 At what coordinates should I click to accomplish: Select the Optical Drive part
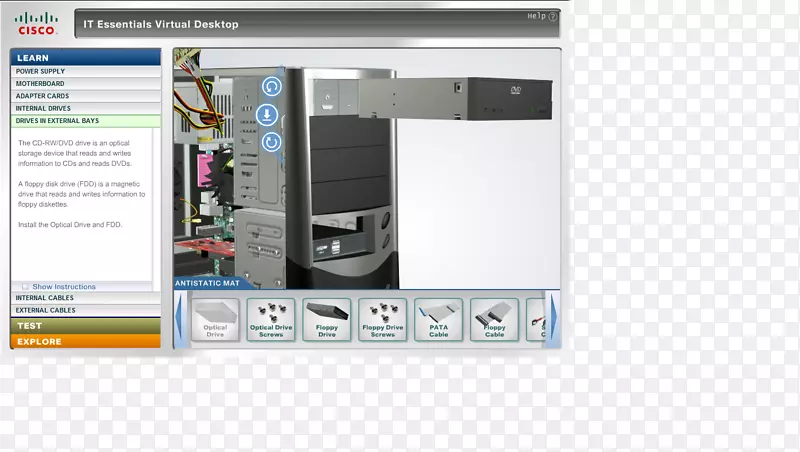215,319
